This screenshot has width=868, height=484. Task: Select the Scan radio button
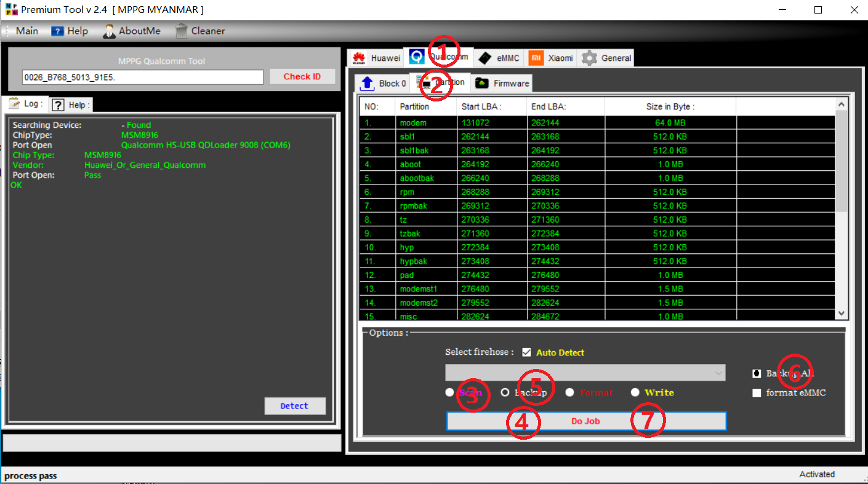450,392
